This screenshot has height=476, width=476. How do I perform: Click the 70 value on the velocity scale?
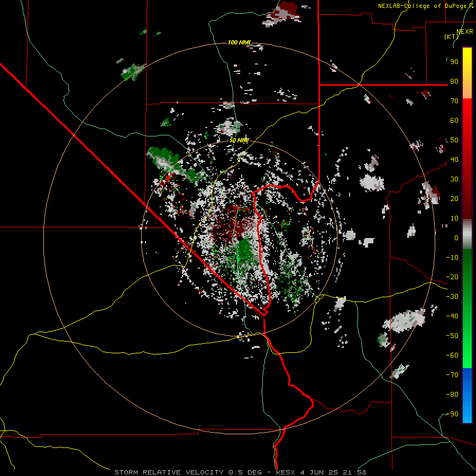pyautogui.click(x=454, y=101)
